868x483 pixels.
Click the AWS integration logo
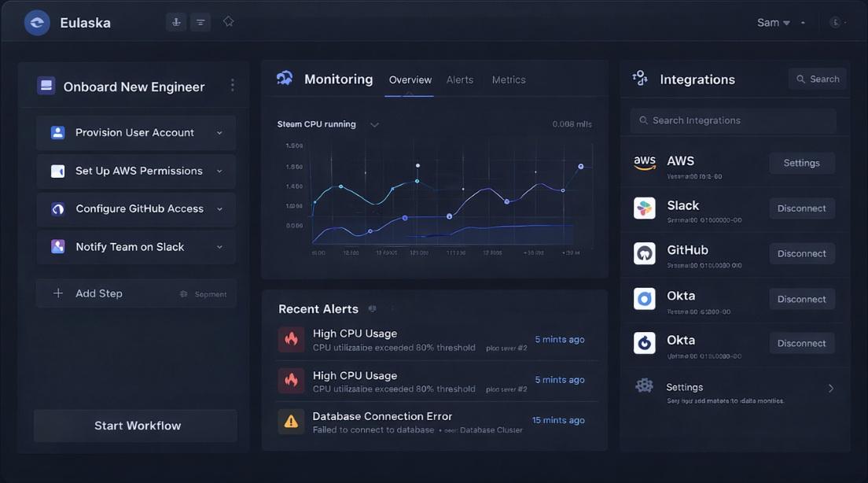[x=645, y=163]
